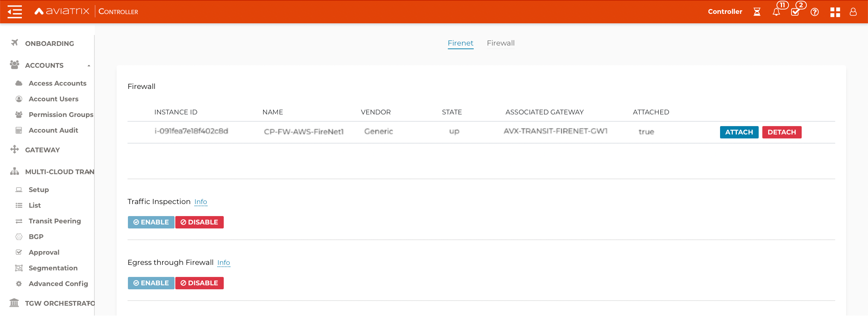The image size is (868, 317).
Task: Click the Permission Groups icon
Action: tap(19, 114)
